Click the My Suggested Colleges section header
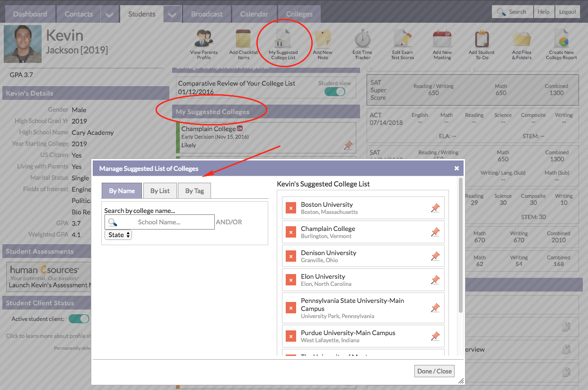The image size is (588, 390). click(x=266, y=112)
